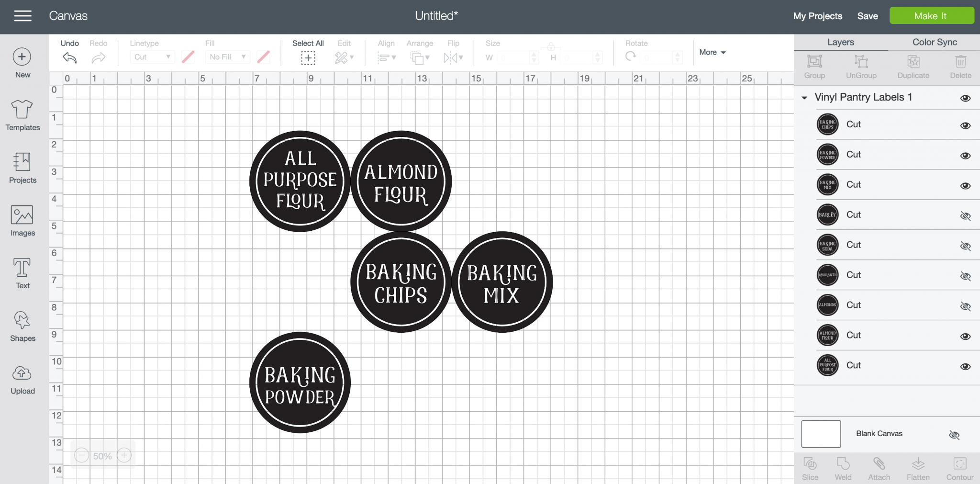This screenshot has width=980, height=484.
Task: Click the Contour tool
Action: 959,467
